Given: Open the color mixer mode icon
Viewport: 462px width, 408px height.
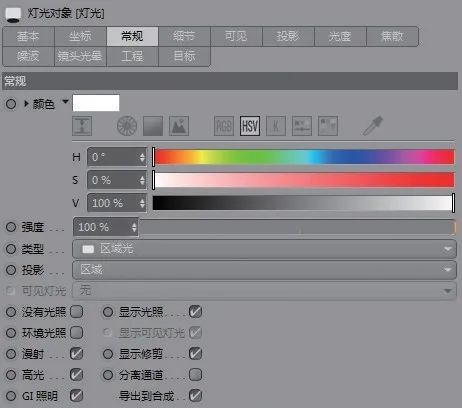Looking at the screenshot, I should 302,126.
